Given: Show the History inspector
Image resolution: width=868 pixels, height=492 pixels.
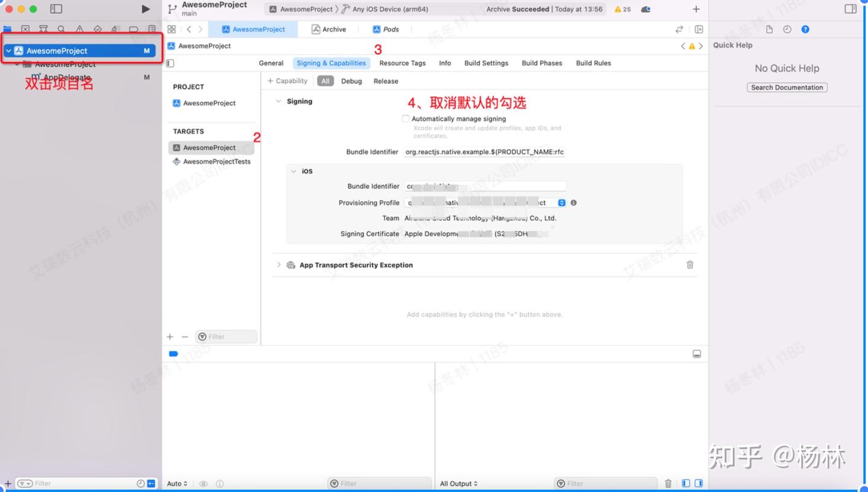Looking at the screenshot, I should click(787, 29).
